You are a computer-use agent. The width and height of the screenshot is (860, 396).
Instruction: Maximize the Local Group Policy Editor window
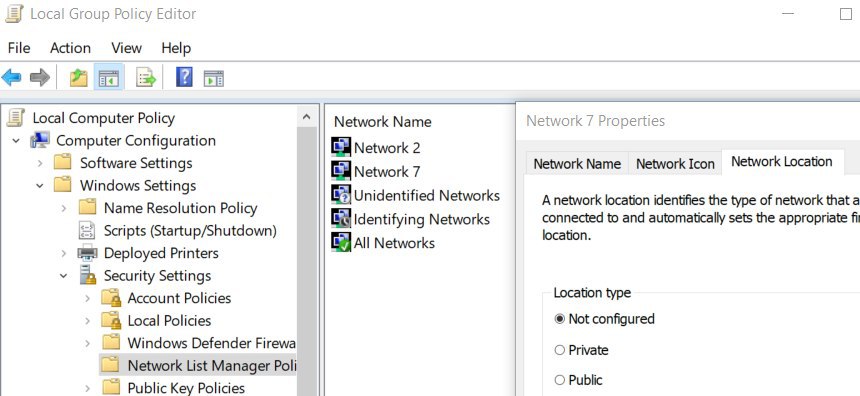pyautogui.click(x=846, y=14)
